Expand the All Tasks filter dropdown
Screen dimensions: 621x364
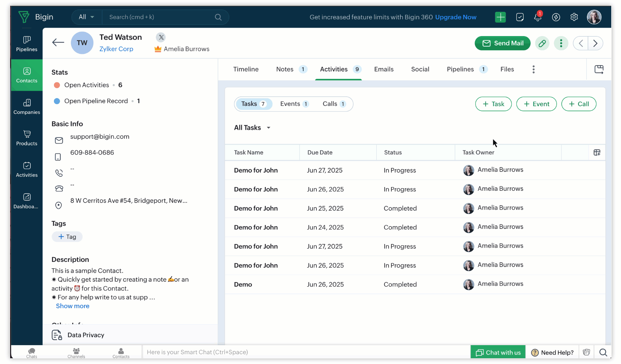tap(252, 128)
